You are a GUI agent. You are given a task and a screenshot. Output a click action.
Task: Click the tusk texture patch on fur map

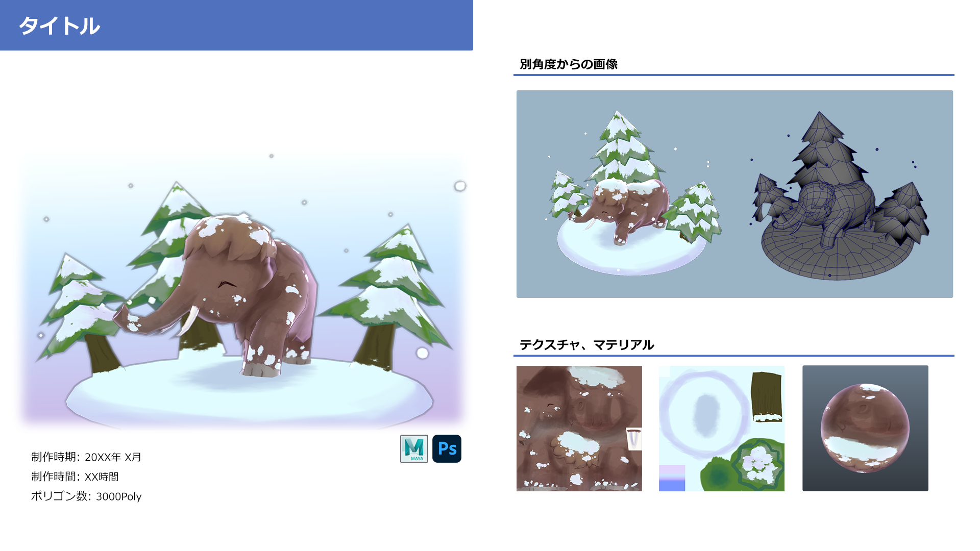(x=634, y=439)
